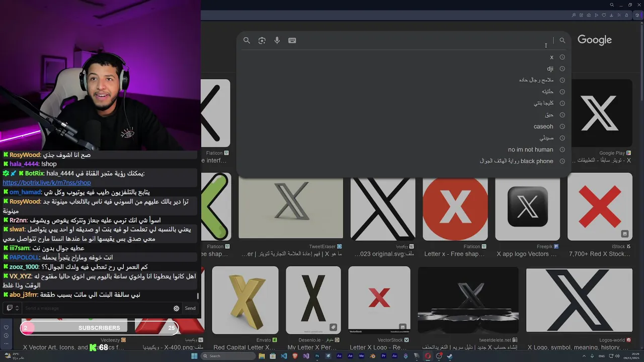The image size is (644, 362).
Task: Open the VectorStock small red X image
Action: 379,300
